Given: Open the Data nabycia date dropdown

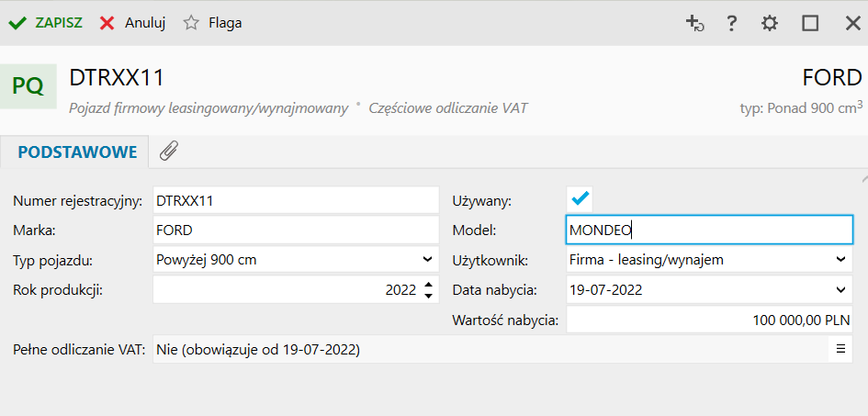Looking at the screenshot, I should pyautogui.click(x=840, y=289).
